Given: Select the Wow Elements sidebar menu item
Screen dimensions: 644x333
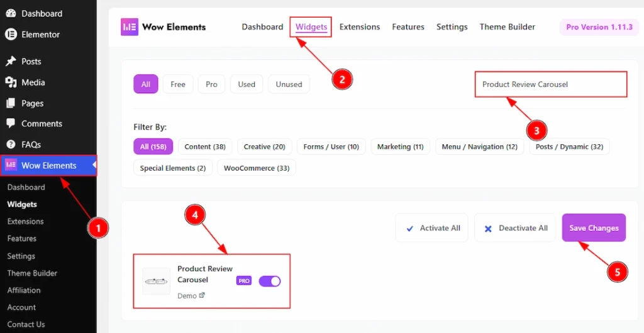Looking at the screenshot, I should pyautogui.click(x=48, y=166).
